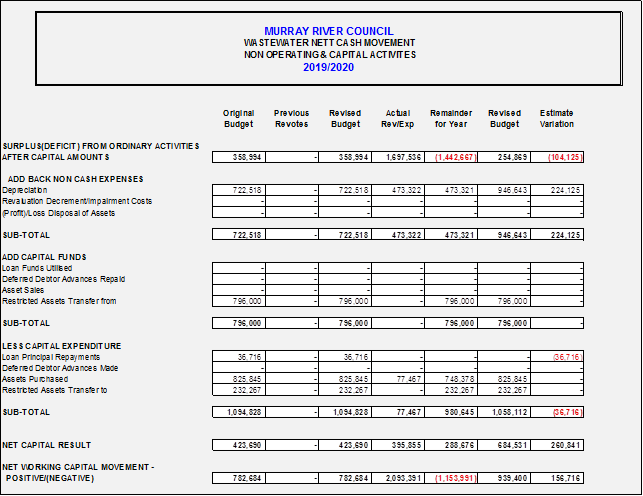Select the POSITIVE/(NEGATIVE) row label

[50, 478]
